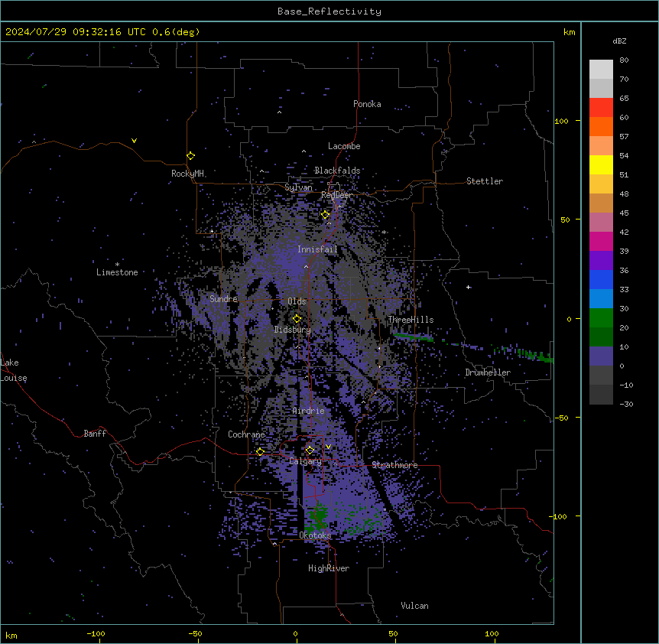Click the HighRiver town label
The height and width of the screenshot is (644, 659).
(329, 568)
